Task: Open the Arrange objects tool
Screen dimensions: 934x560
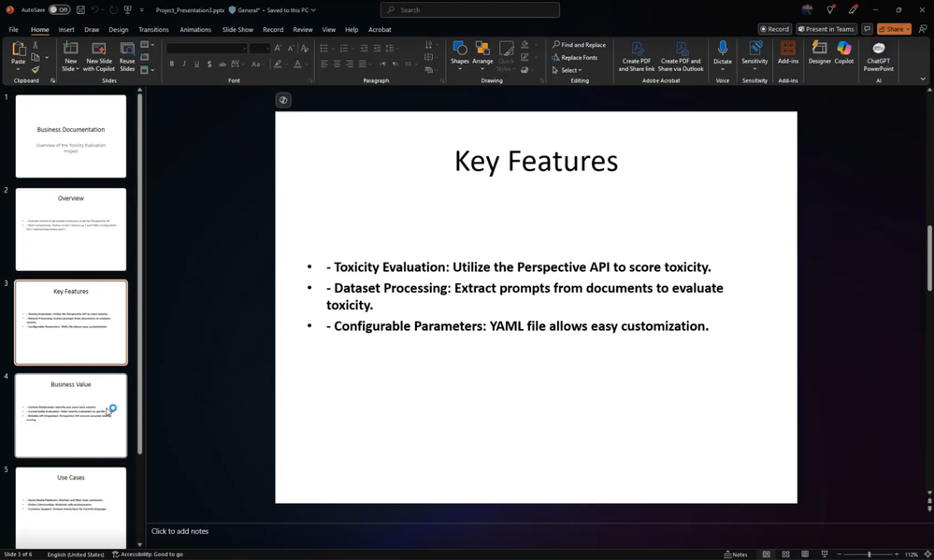Action: 482,55
